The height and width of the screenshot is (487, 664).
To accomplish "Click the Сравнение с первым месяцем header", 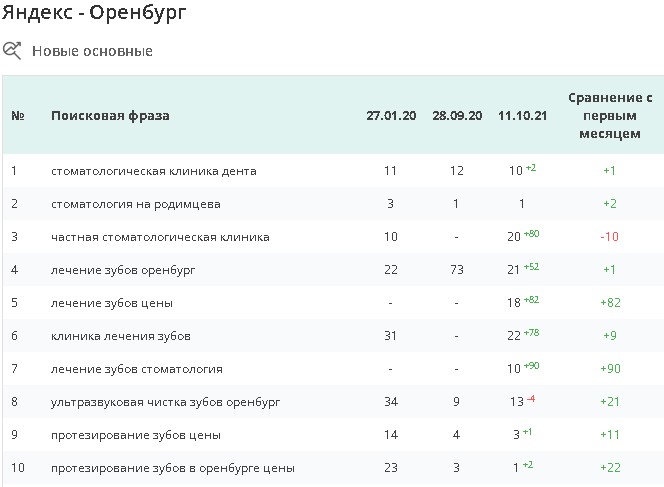I will [x=609, y=115].
